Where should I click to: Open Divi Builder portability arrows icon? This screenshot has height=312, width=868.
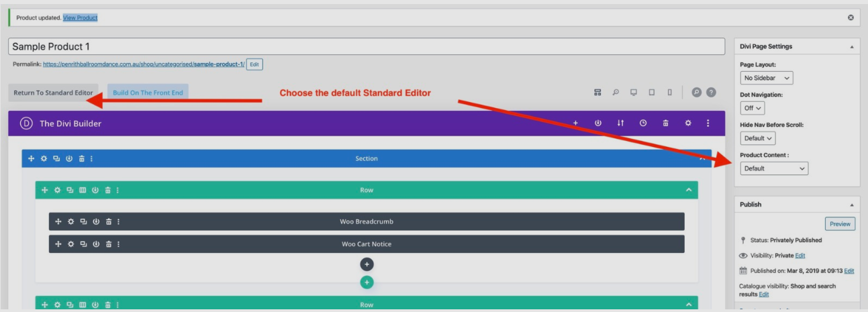[x=621, y=123]
